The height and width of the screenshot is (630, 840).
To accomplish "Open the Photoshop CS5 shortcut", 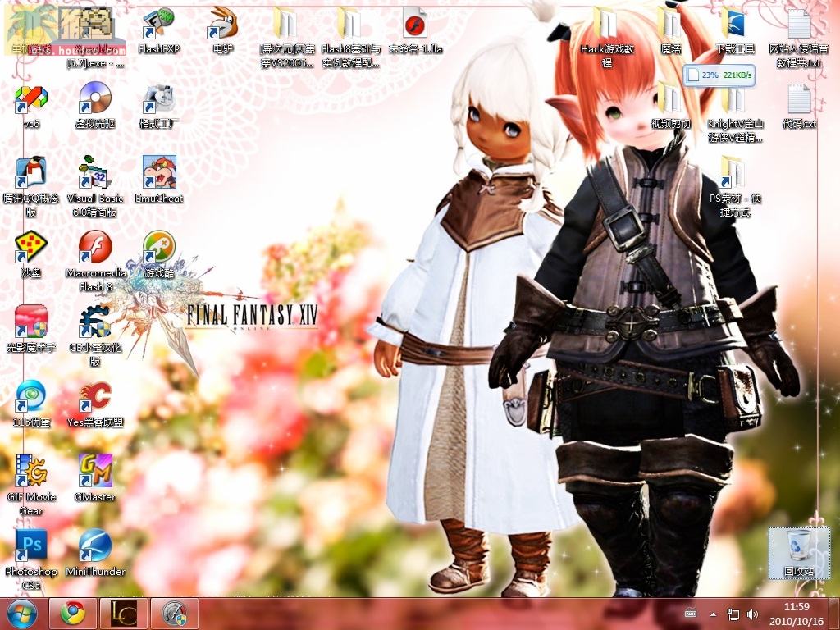I will tap(31, 560).
